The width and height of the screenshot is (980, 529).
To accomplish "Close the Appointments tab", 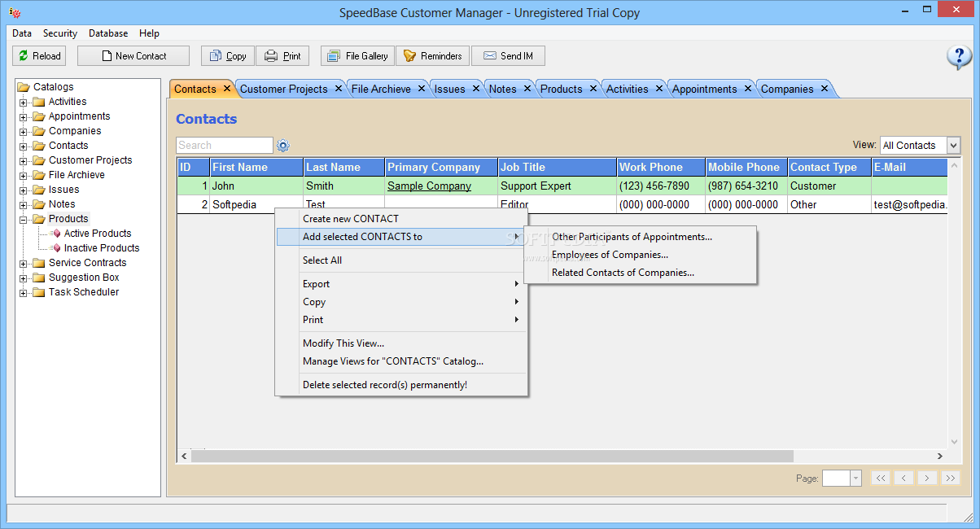I will [x=747, y=89].
